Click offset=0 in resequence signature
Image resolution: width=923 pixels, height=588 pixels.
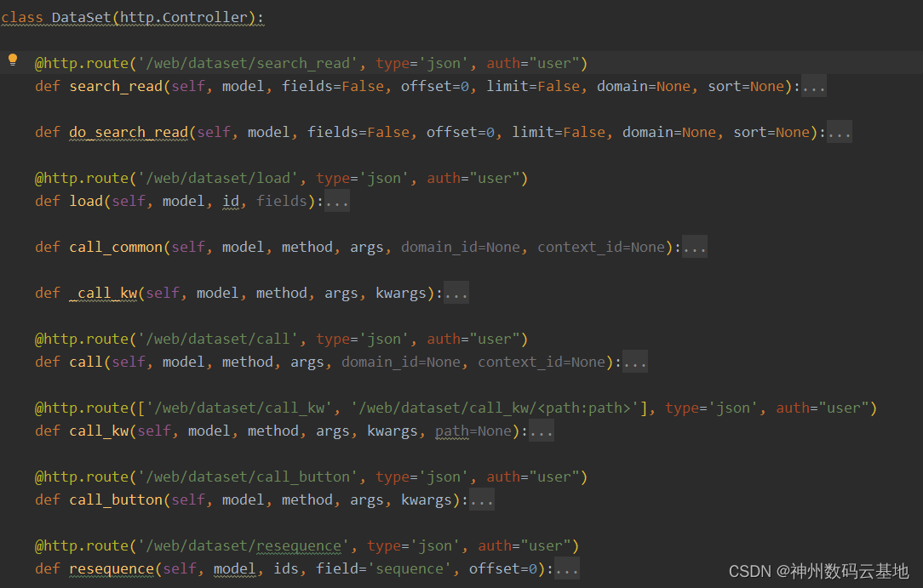[502, 568]
